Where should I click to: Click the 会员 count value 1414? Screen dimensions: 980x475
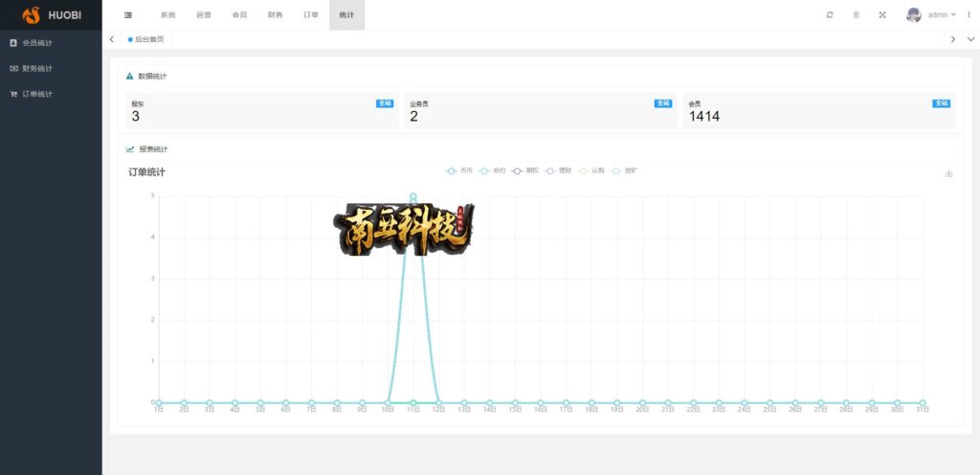[x=704, y=116]
